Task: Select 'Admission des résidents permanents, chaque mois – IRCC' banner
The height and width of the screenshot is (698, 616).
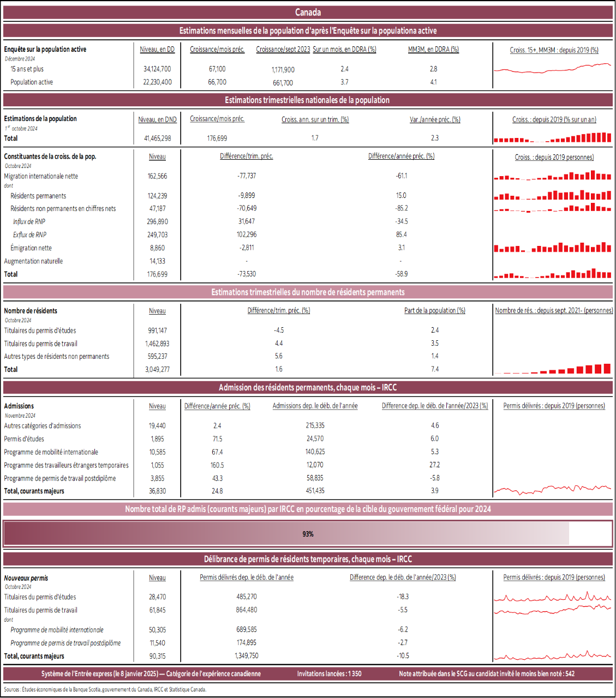Action: coord(308,387)
